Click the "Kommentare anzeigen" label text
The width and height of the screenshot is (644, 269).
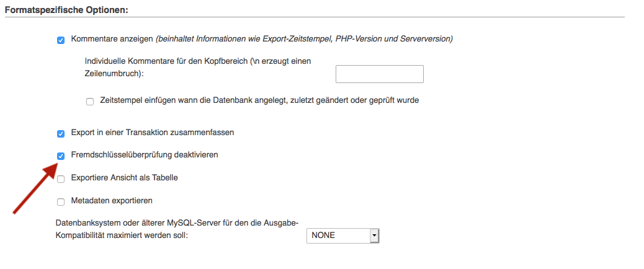click(112, 39)
